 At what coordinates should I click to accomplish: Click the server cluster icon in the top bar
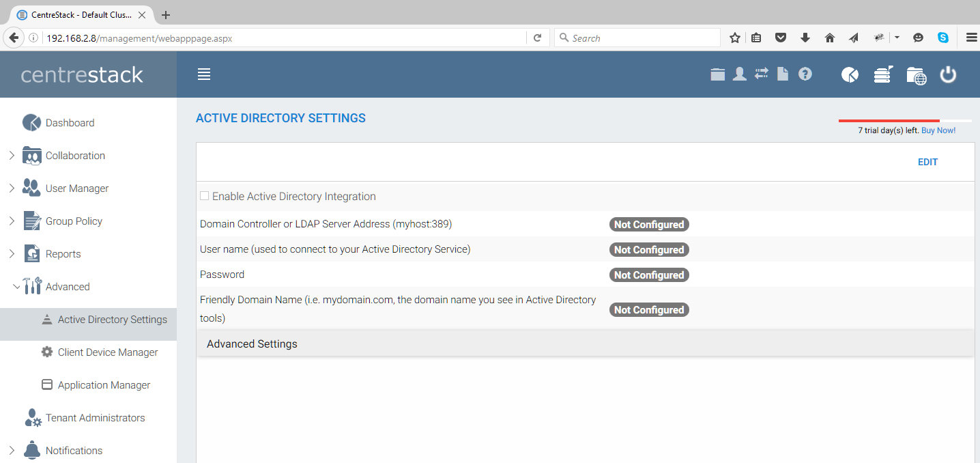pos(882,75)
